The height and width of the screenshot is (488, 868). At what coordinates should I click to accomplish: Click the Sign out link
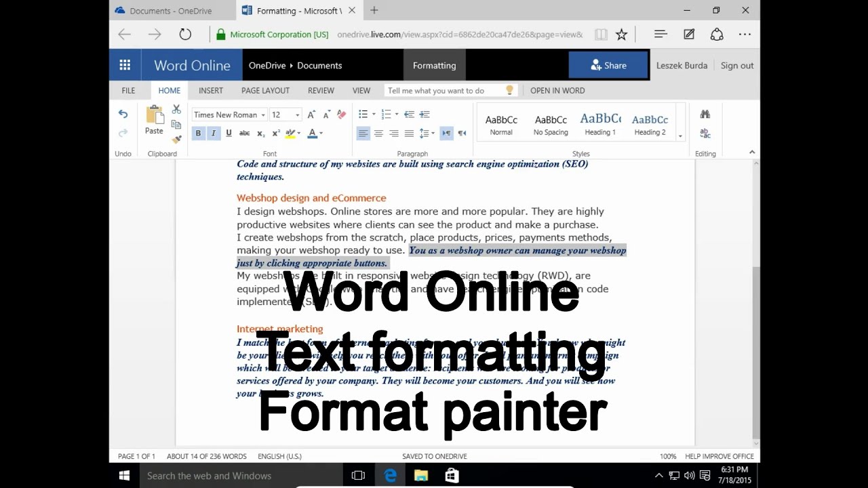tap(737, 65)
